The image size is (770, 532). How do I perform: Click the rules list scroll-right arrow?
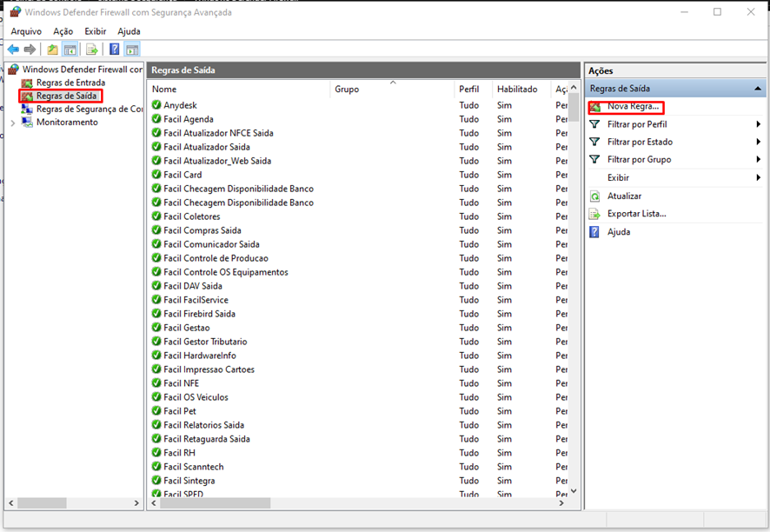(x=561, y=503)
